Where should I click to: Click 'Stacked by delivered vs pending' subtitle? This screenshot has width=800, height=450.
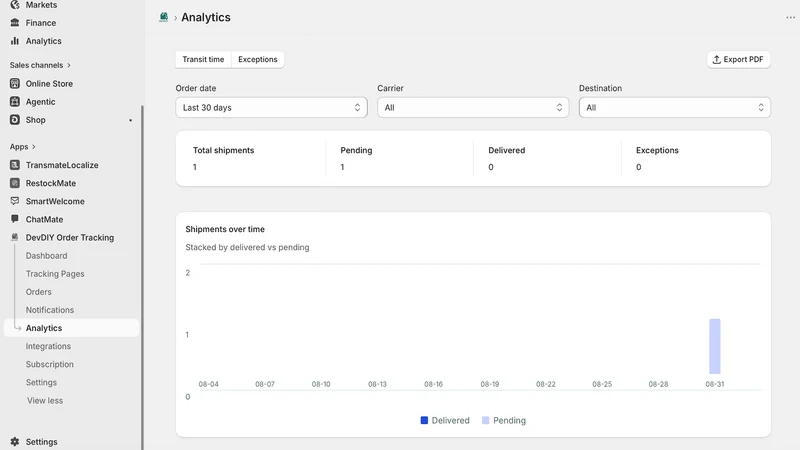click(x=247, y=247)
